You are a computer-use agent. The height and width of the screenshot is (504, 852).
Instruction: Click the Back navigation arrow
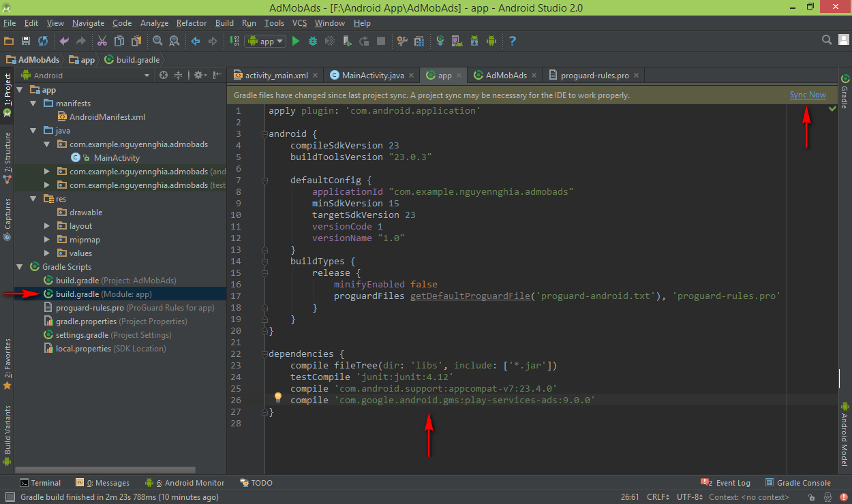point(196,41)
